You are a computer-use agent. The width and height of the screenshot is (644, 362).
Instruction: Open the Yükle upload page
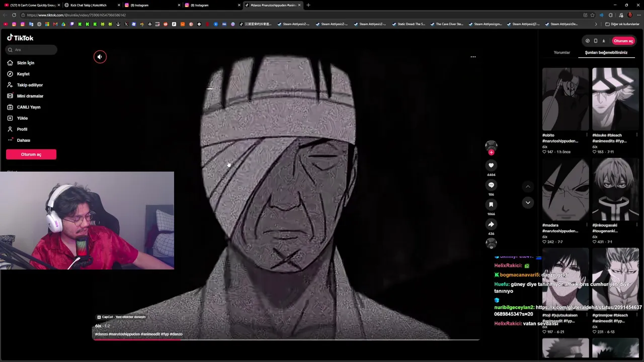(x=22, y=118)
